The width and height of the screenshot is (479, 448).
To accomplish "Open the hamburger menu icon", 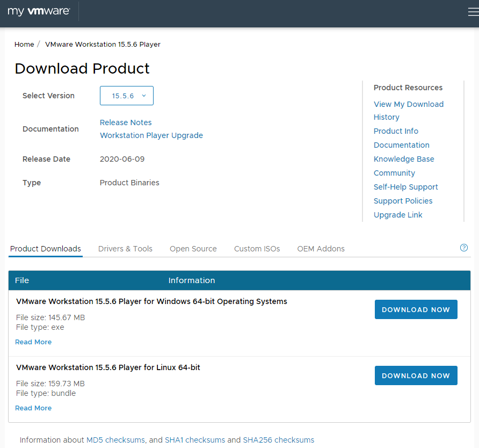I will coord(473,12).
